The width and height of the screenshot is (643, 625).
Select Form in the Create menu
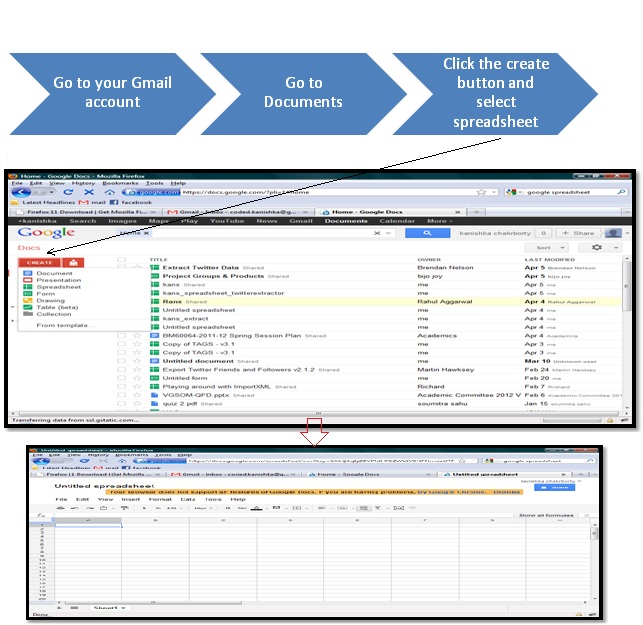click(x=46, y=294)
